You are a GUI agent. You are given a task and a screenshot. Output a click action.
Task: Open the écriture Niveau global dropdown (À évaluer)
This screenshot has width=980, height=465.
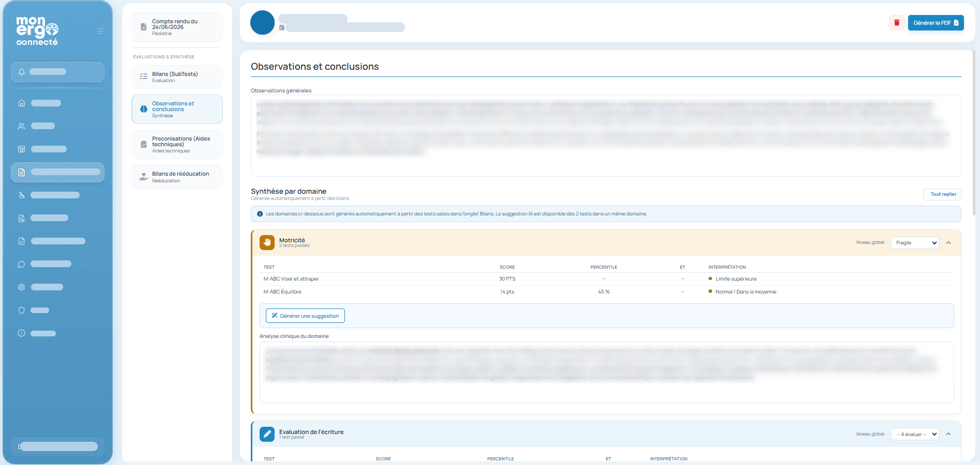[914, 435]
